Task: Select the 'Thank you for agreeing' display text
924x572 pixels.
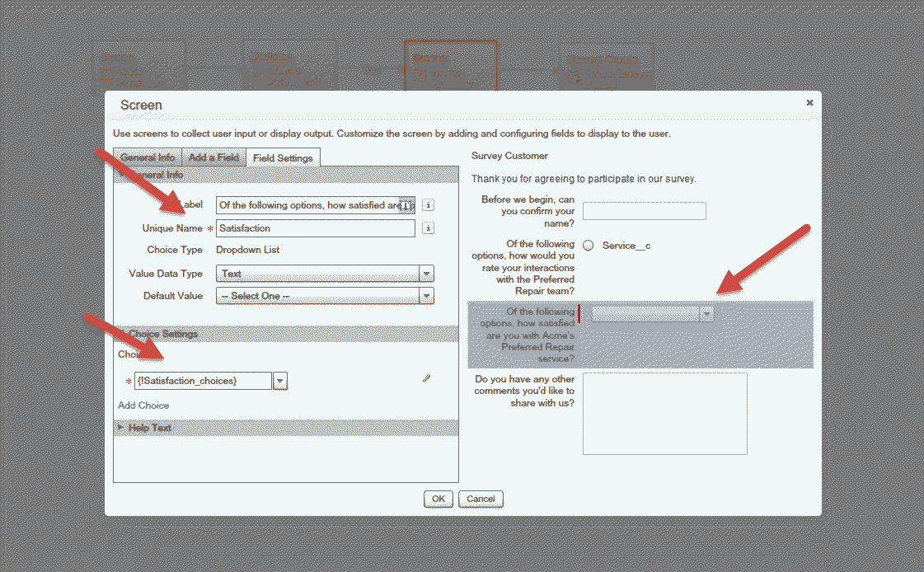Action: pos(584,179)
